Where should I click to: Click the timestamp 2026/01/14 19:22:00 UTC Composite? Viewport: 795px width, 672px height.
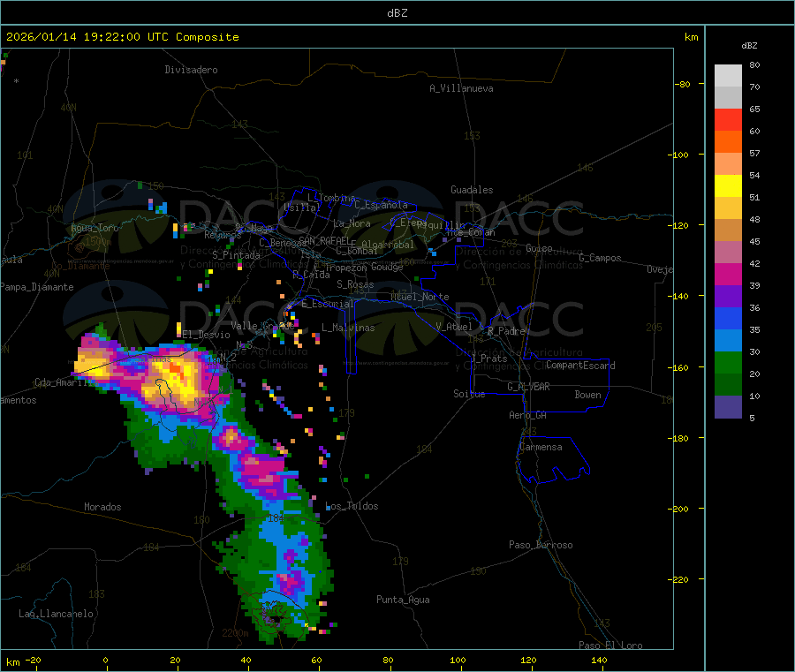(x=122, y=37)
